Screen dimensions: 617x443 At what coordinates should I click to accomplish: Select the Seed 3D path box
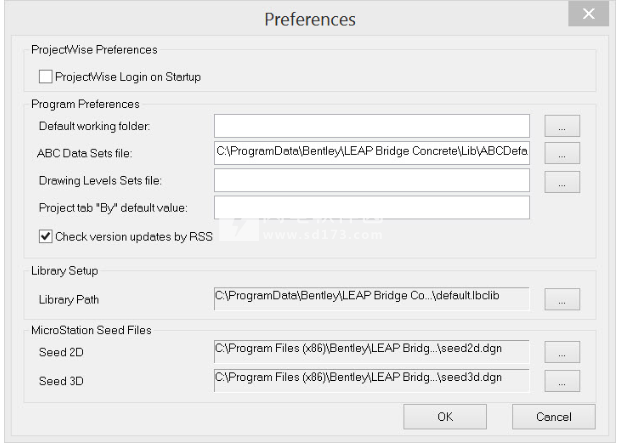click(372, 380)
